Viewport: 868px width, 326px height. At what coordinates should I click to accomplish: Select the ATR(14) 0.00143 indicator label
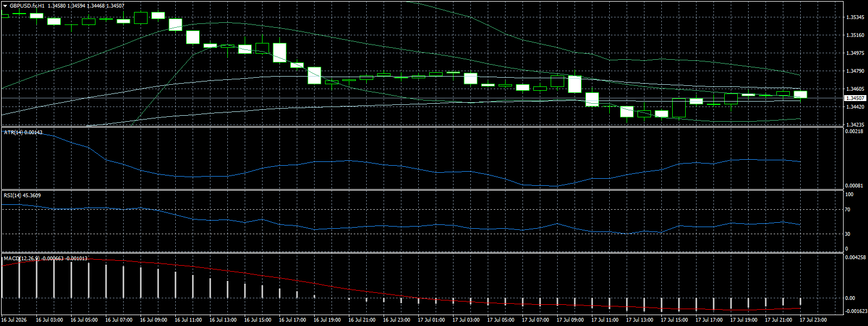click(x=23, y=133)
